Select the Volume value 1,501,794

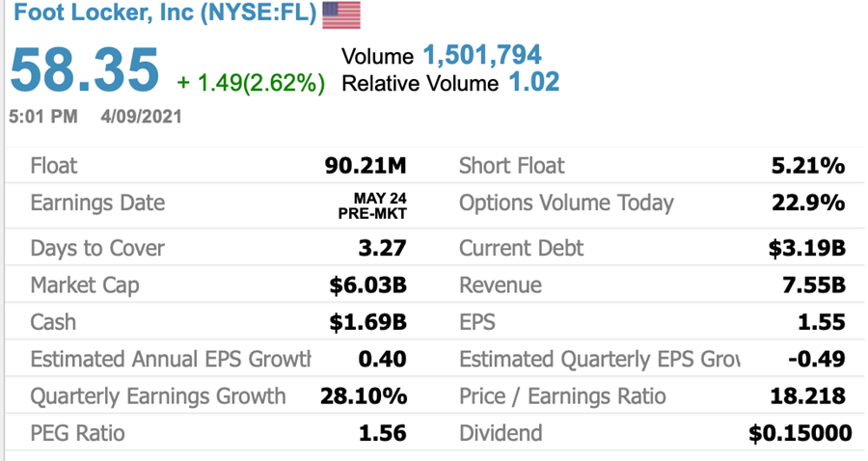click(482, 55)
